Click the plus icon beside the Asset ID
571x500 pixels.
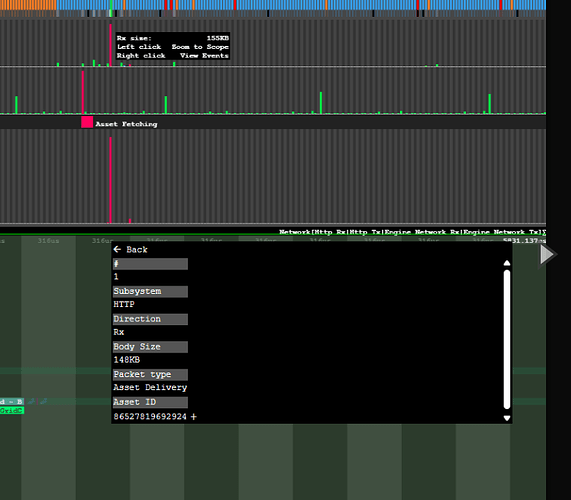[x=193, y=417]
